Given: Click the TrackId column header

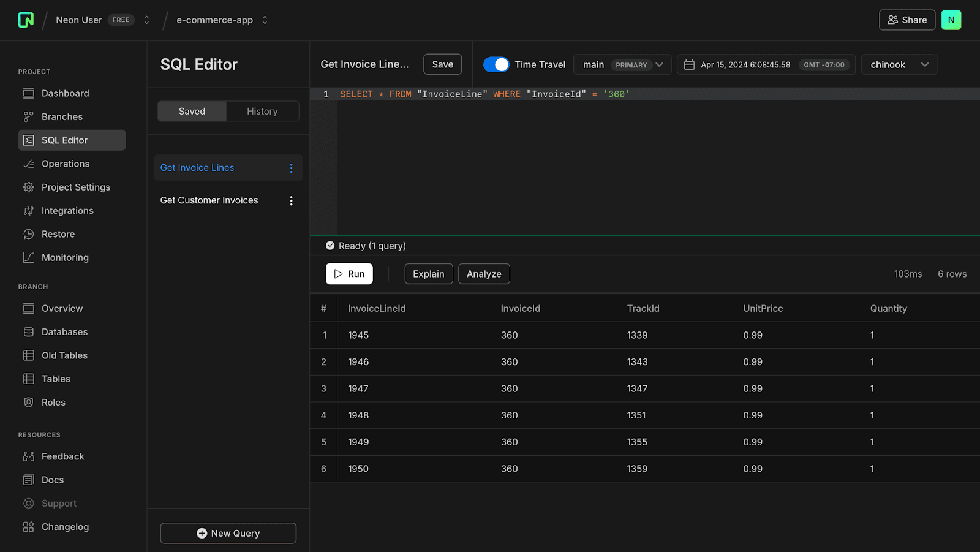Looking at the screenshot, I should point(643,309).
